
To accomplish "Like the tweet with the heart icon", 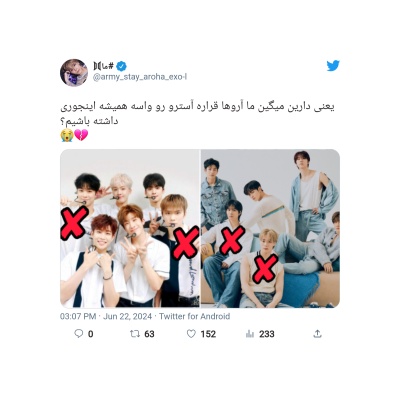I will point(191,334).
